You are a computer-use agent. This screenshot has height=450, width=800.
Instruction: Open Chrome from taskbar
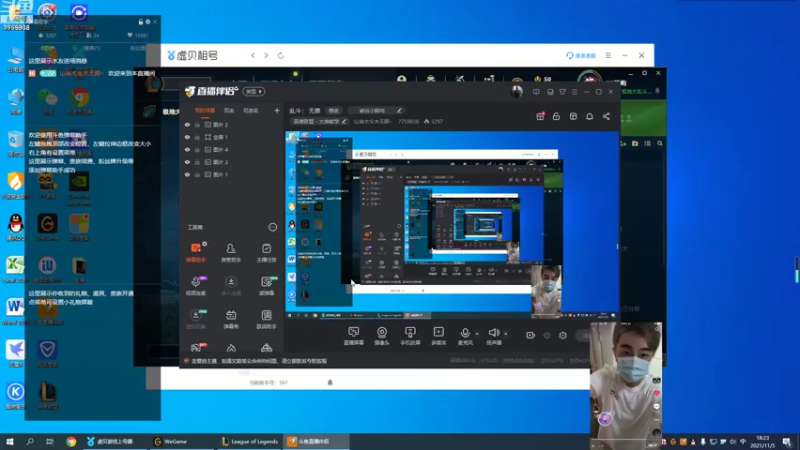pos(71,441)
